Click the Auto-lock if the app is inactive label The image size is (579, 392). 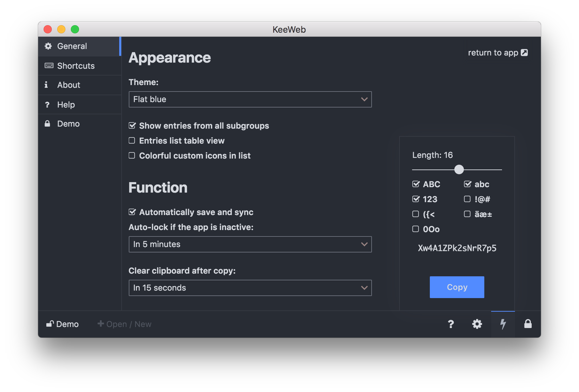click(x=191, y=227)
